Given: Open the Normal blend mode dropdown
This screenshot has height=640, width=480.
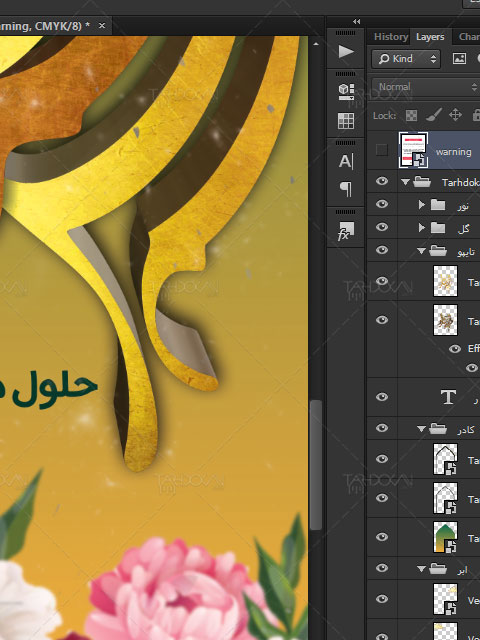Looking at the screenshot, I should [426, 87].
